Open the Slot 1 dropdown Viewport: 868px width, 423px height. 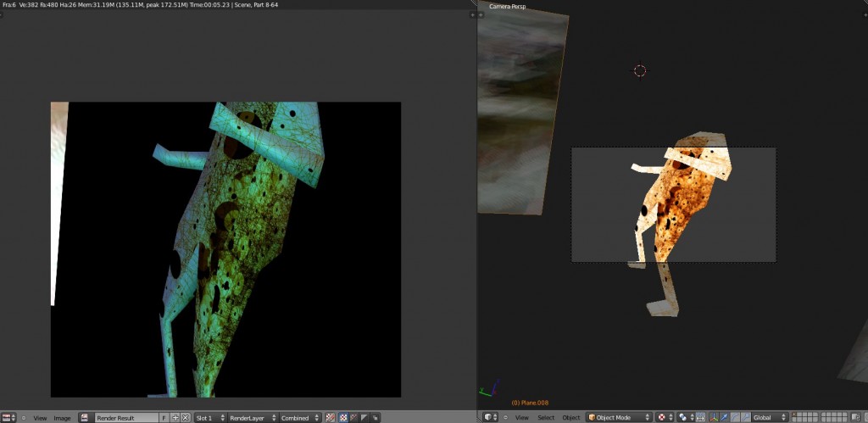pyautogui.click(x=209, y=418)
